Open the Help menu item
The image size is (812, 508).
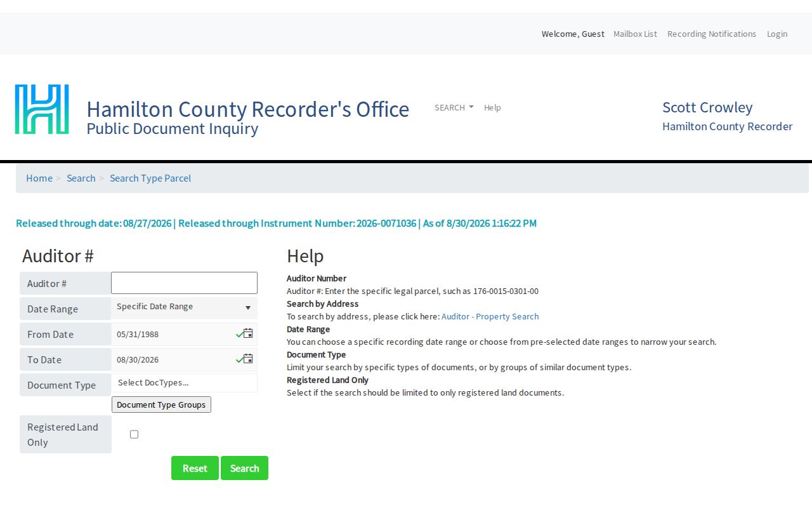pos(492,107)
